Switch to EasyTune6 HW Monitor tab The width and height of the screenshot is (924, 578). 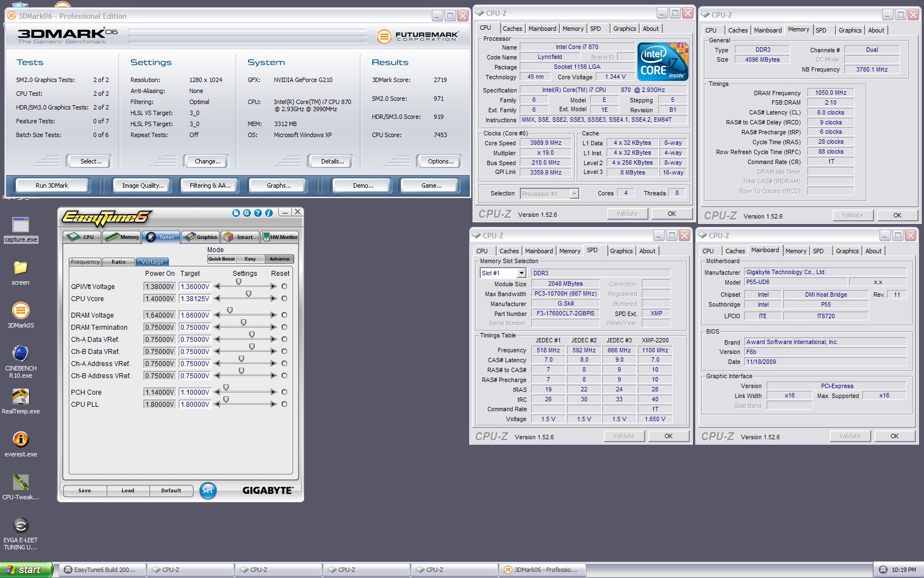click(x=280, y=237)
